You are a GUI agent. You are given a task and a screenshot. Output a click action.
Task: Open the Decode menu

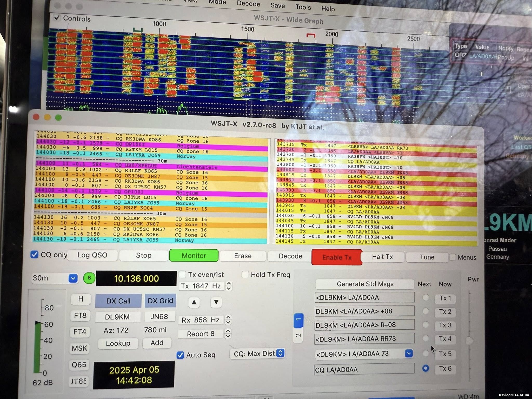(x=248, y=4)
